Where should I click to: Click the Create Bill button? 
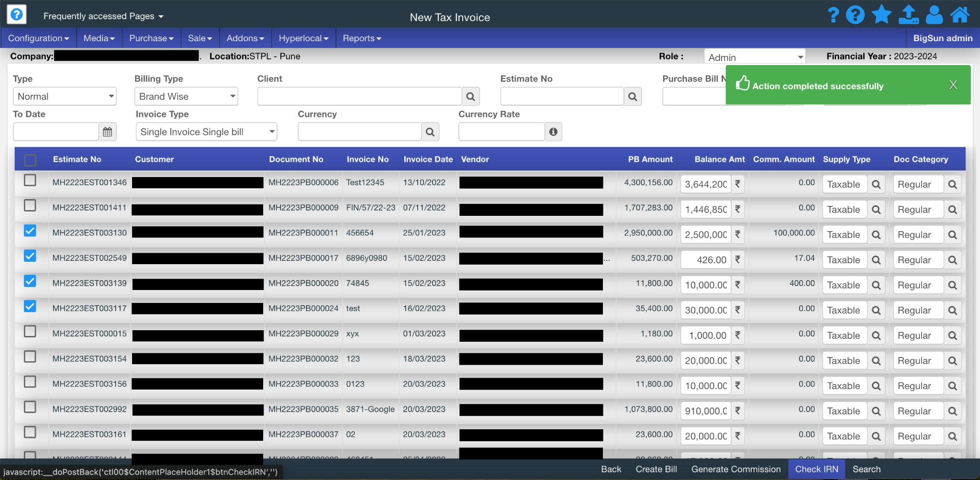(x=656, y=469)
